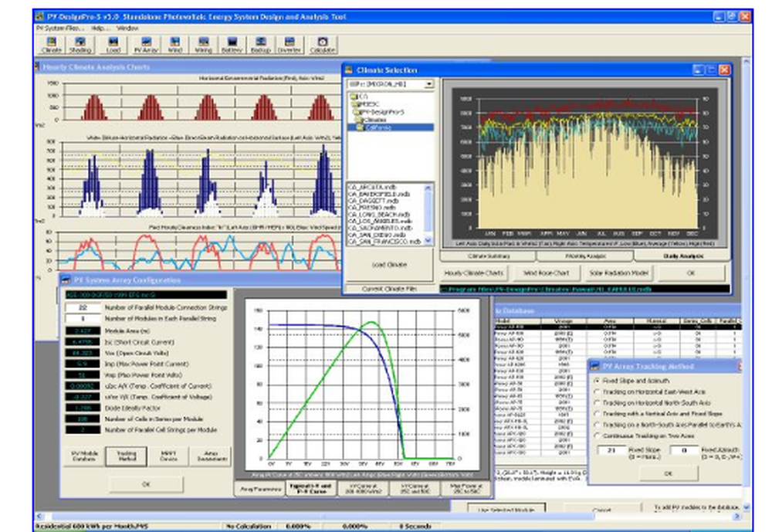
Task: Open the Wind Rose Chart
Action: click(546, 273)
